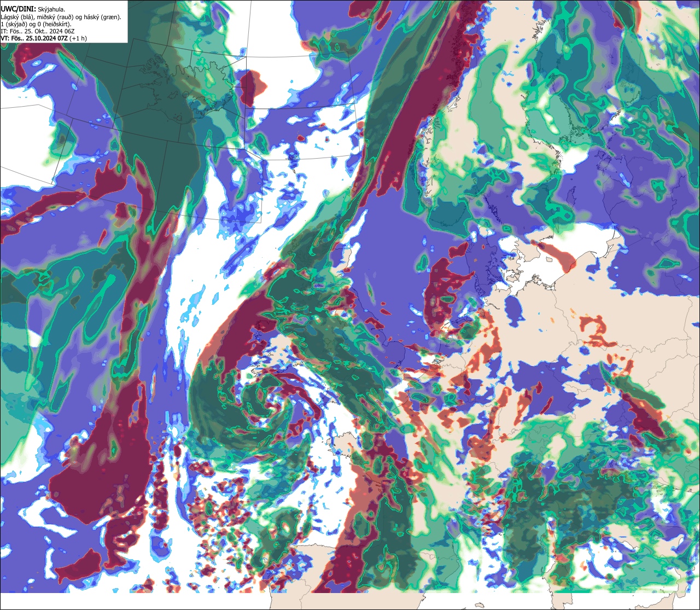Select the 'Lágský (blá), miðský (rauð)' legend line

tap(61, 16)
